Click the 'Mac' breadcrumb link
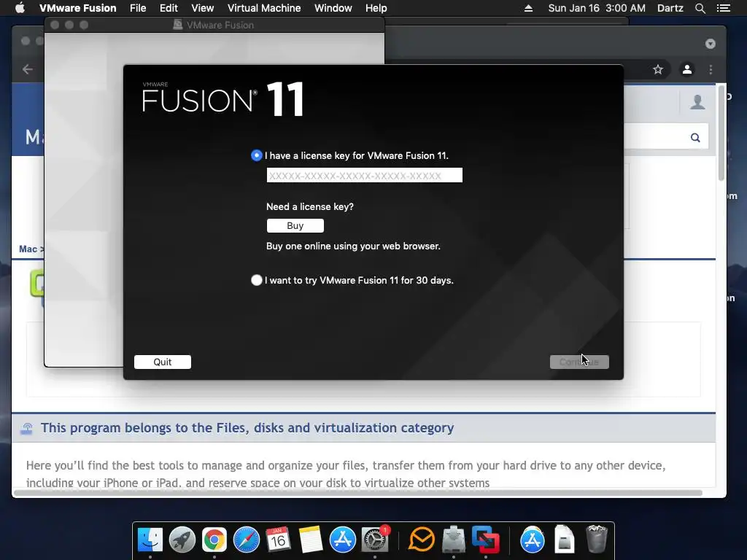The width and height of the screenshot is (747, 560). tap(28, 249)
